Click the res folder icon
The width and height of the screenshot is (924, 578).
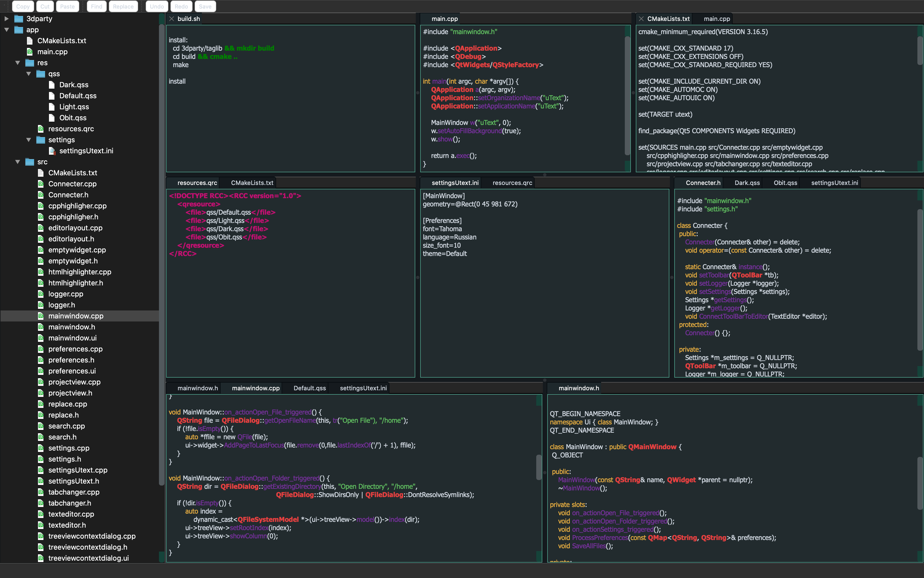(x=30, y=63)
